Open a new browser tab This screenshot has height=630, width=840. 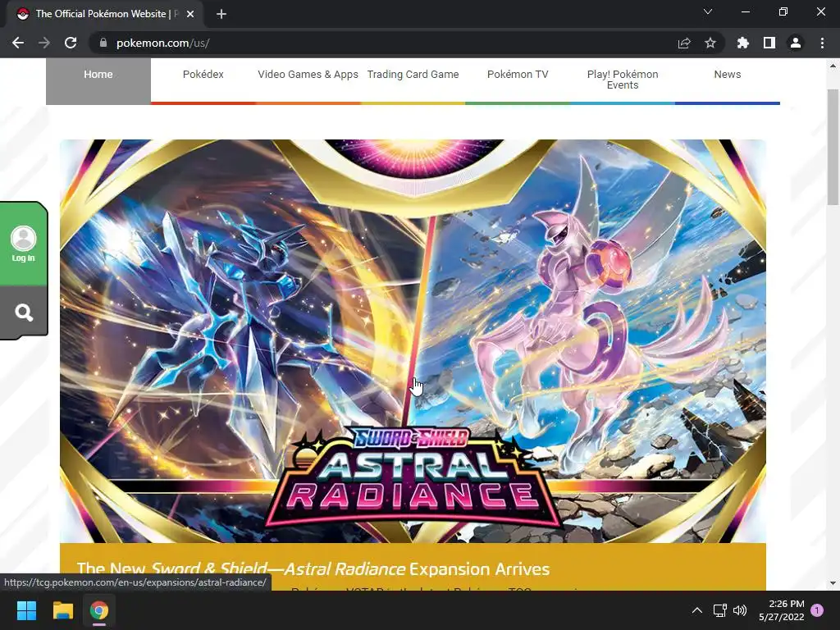click(221, 14)
